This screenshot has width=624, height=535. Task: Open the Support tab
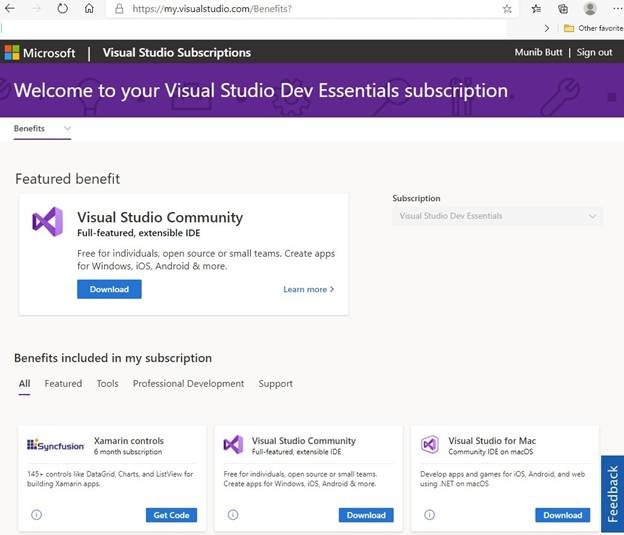[275, 383]
